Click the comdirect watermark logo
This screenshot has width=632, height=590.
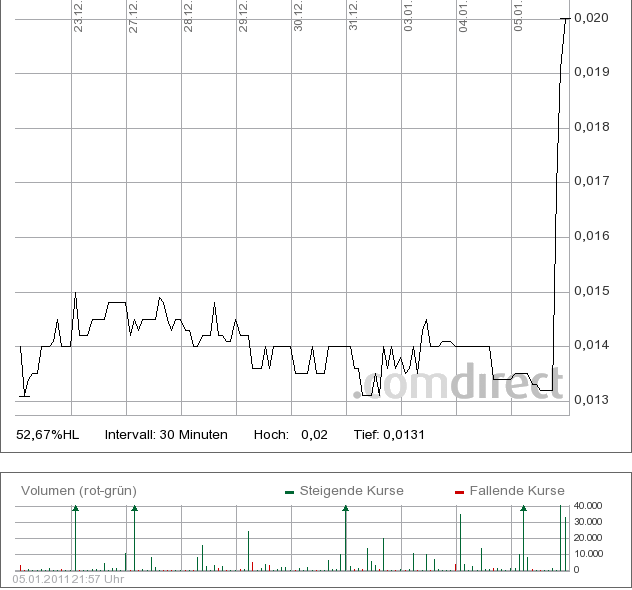click(459, 383)
